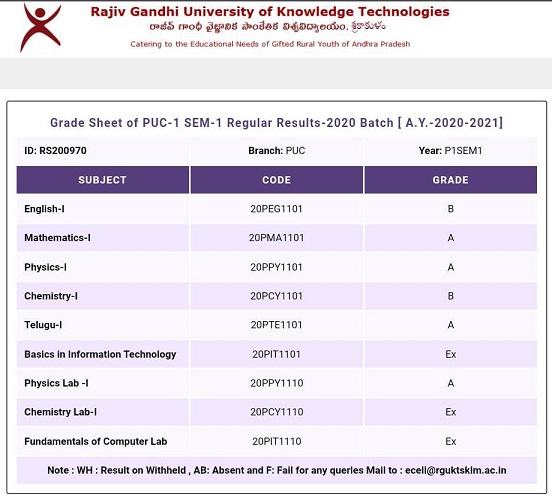
Task: Click Chemistry Lab-I code 20PCY1110
Action: (277, 412)
